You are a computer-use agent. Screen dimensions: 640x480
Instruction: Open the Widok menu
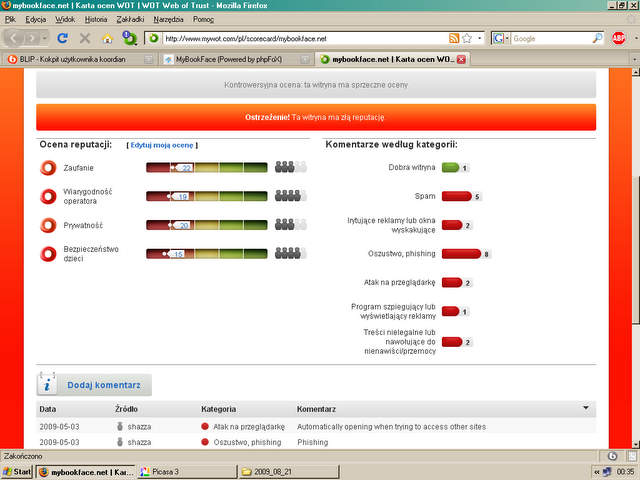(65, 19)
